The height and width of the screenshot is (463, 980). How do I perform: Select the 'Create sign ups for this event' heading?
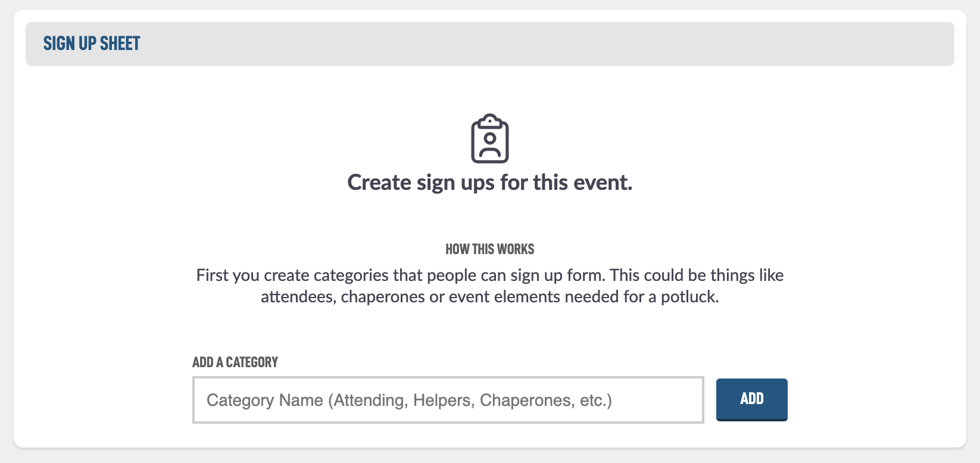[490, 182]
